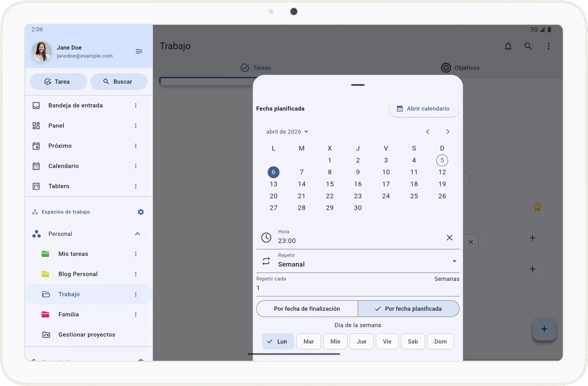Click the clock icon beside Hora
588x386 pixels.
click(x=266, y=238)
